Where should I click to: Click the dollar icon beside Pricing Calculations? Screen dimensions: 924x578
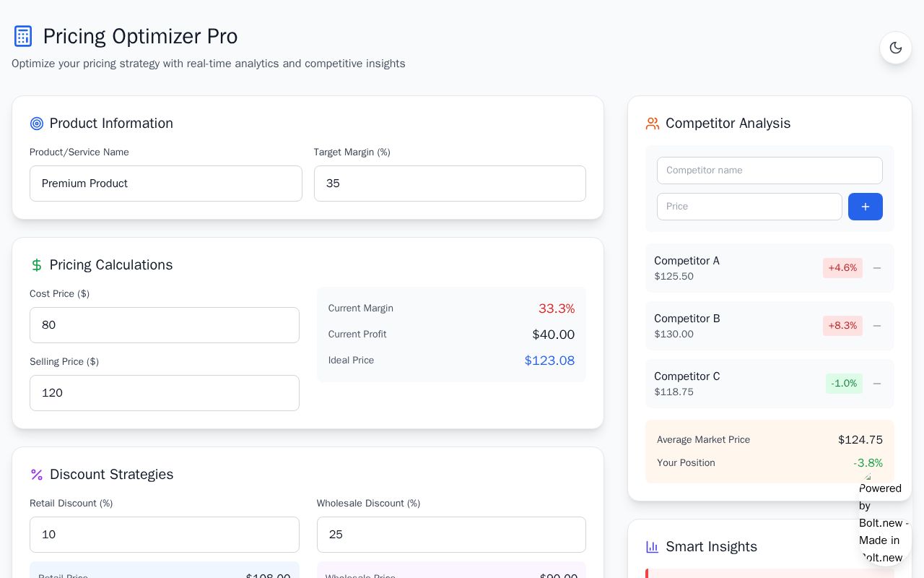37,265
